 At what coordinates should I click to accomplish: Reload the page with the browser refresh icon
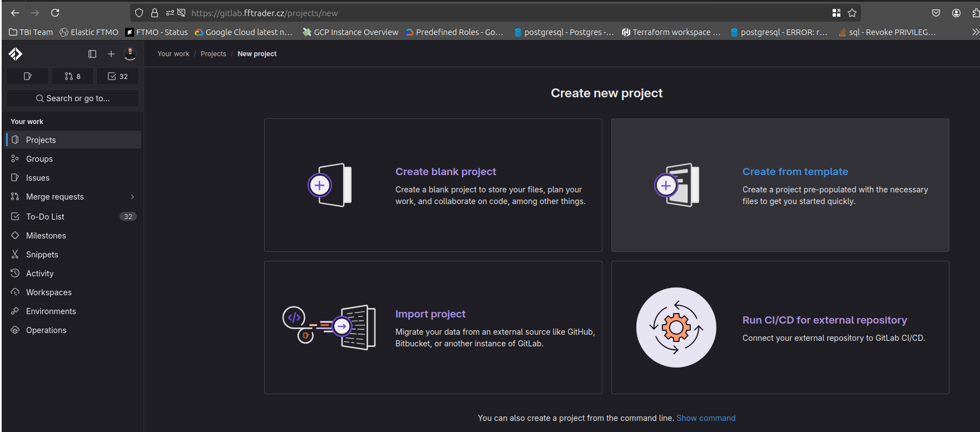(55, 13)
